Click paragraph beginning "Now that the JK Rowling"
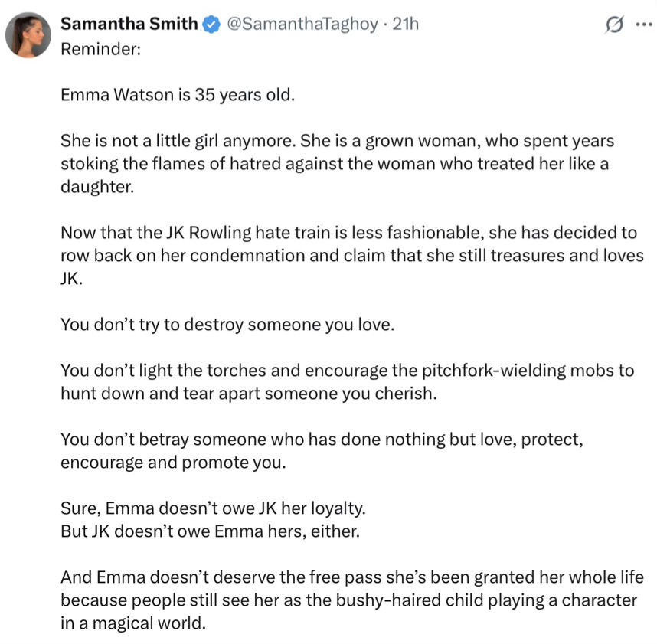Screen dimensions: 657x644 (352, 256)
